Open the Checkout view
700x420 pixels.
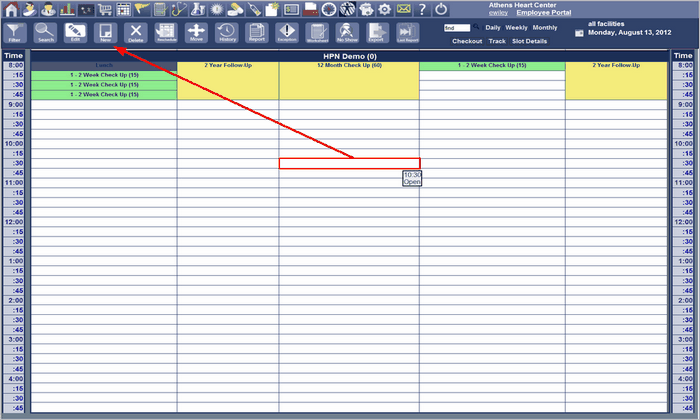click(467, 41)
